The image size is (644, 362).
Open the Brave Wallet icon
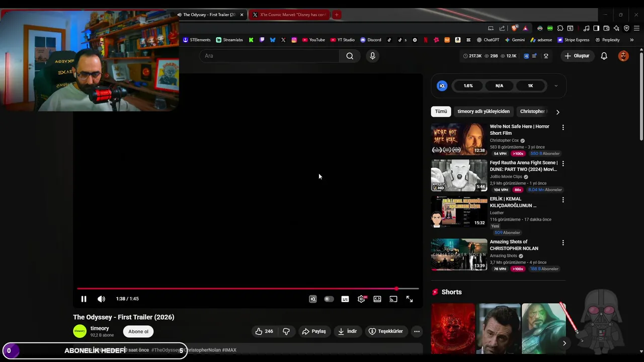coord(606,28)
